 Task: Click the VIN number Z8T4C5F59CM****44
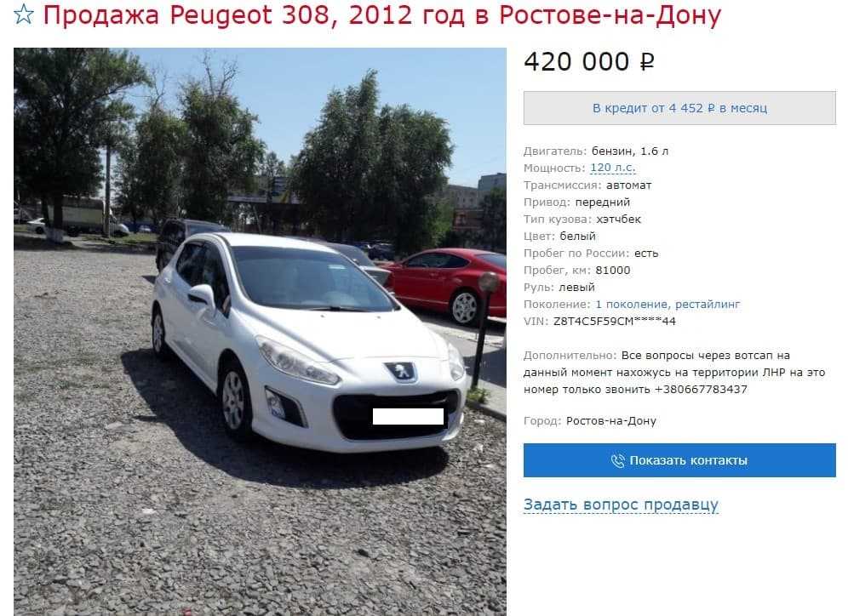click(x=615, y=322)
